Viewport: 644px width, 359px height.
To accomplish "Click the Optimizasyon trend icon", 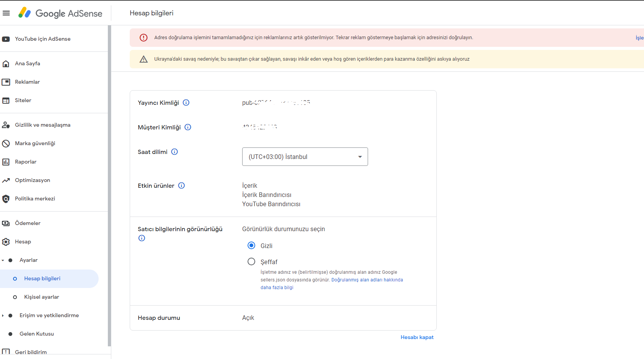I will pyautogui.click(x=6, y=180).
